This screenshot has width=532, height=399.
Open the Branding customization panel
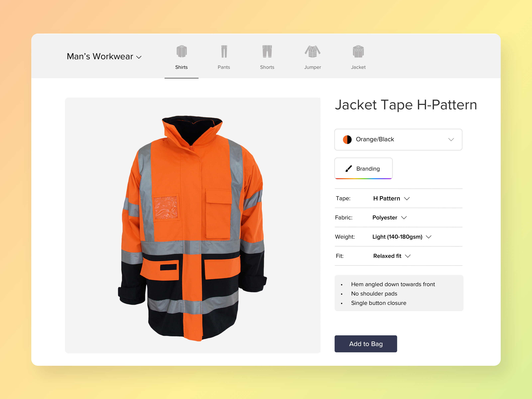(363, 168)
